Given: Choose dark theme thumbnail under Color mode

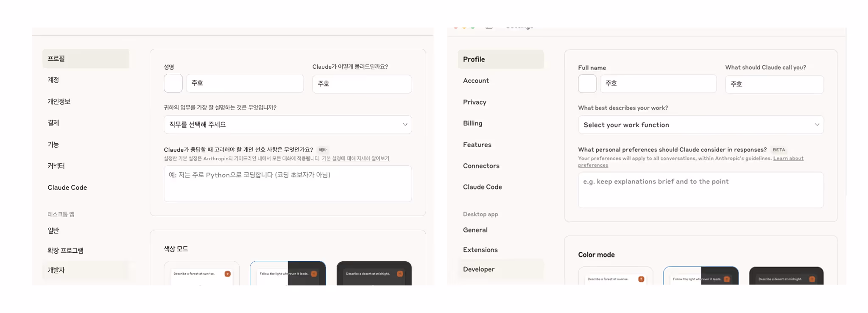Looking at the screenshot, I should point(787,276).
